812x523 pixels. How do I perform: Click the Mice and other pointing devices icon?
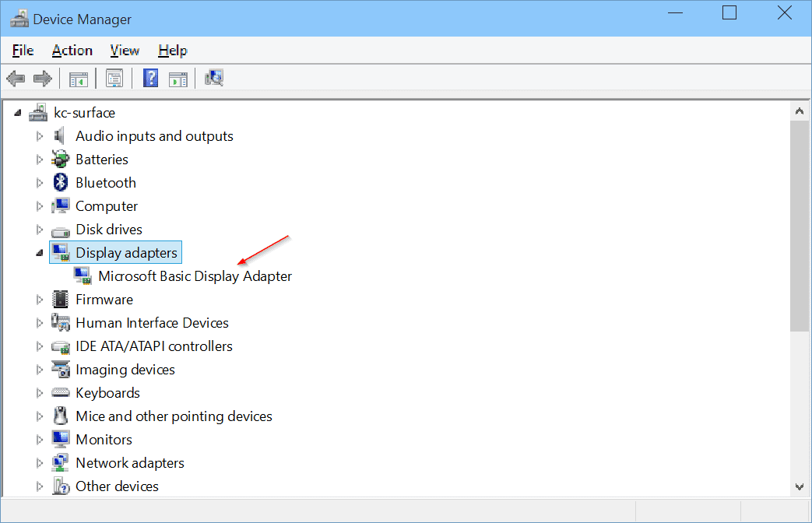61,416
